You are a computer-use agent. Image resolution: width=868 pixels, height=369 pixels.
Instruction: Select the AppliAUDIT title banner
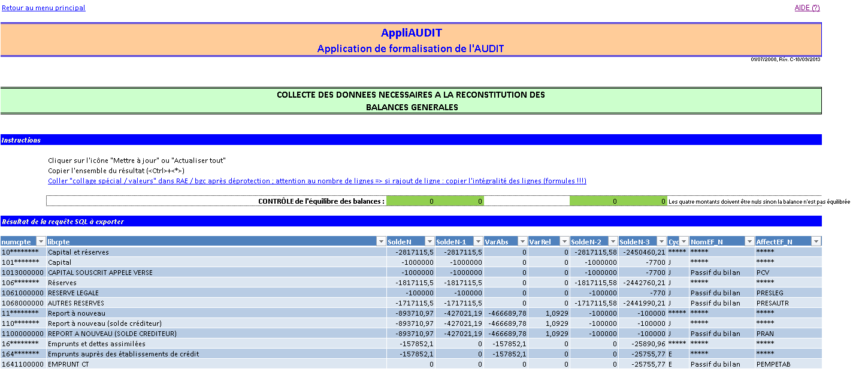[411, 33]
